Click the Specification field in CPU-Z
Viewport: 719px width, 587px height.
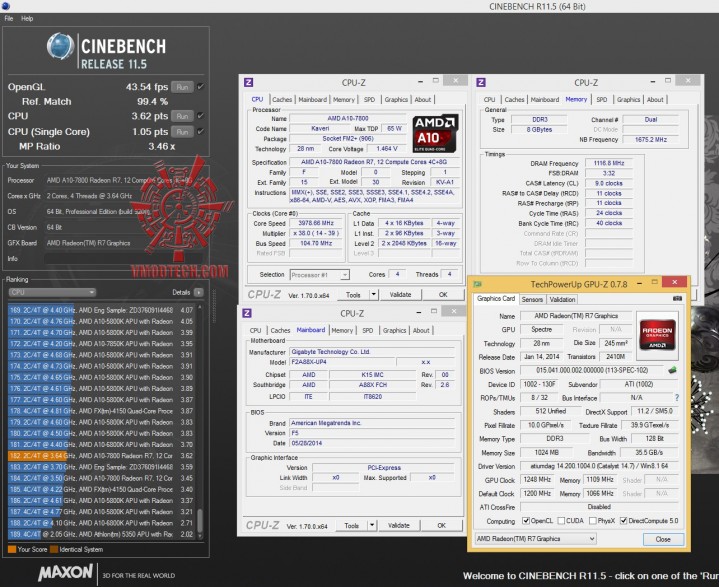pyautogui.click(x=374, y=162)
